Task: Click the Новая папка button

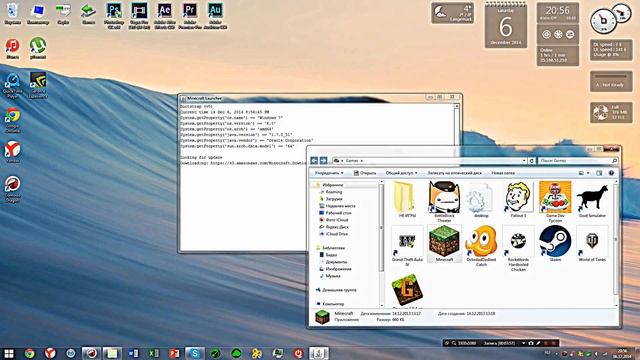Action: pyautogui.click(x=503, y=173)
